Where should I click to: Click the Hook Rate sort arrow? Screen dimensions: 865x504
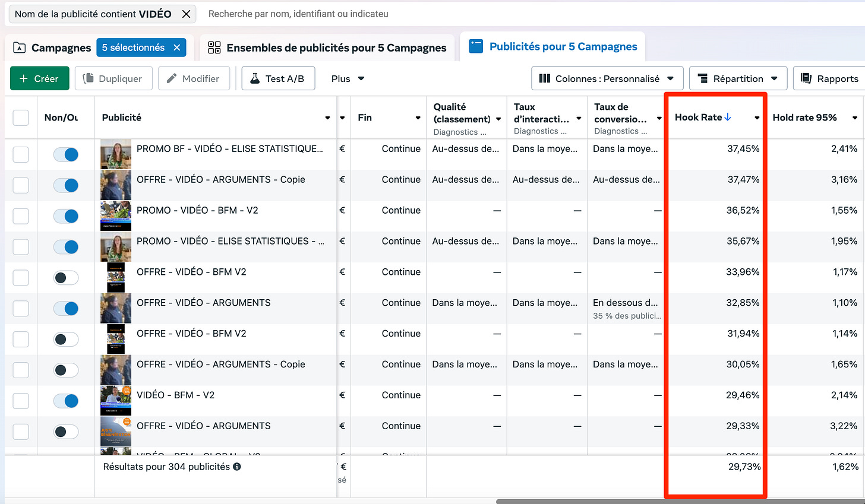[x=728, y=117]
